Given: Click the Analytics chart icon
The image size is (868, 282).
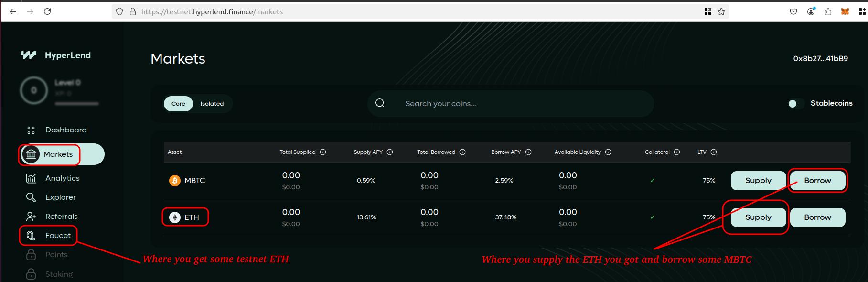Looking at the screenshot, I should (x=31, y=178).
